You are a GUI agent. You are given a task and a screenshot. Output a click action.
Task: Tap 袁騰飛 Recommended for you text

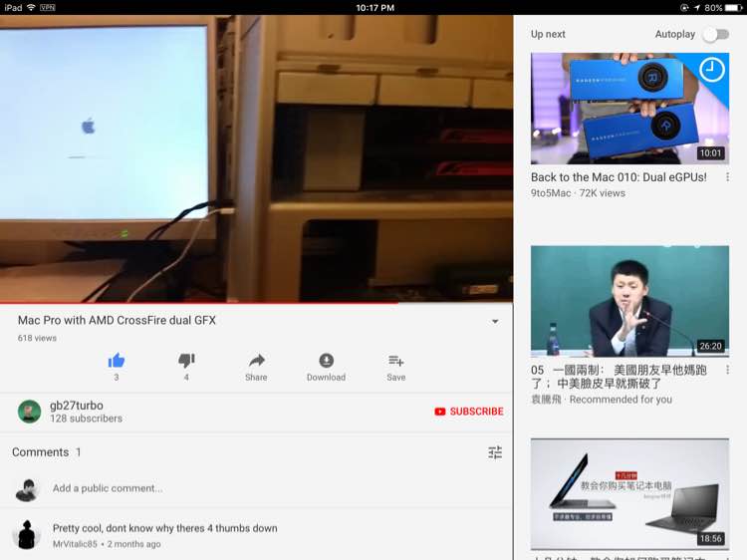pyautogui.click(x=602, y=400)
